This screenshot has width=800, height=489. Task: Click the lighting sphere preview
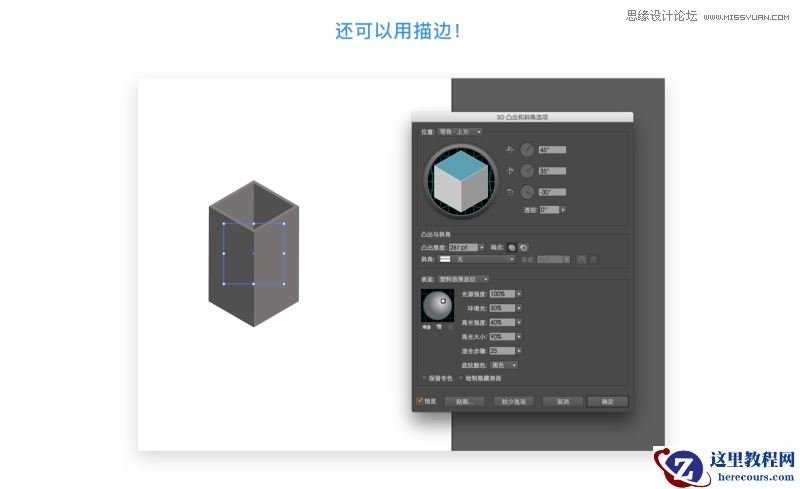point(437,306)
